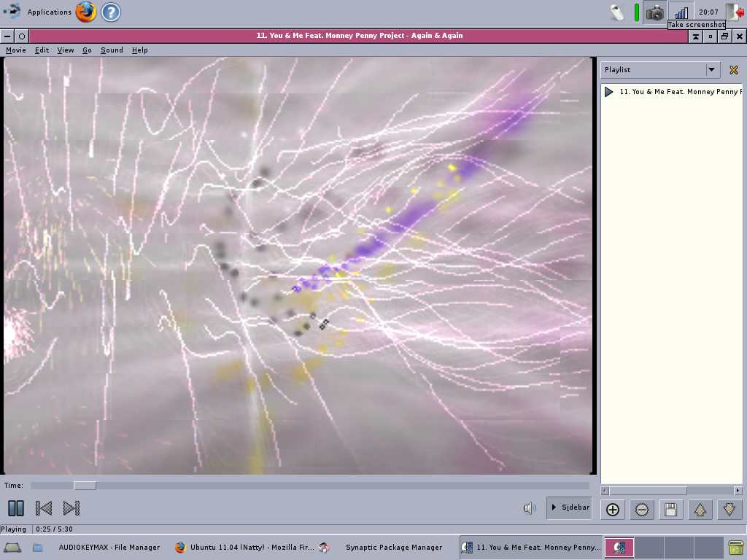Add an item to the playlist
The image size is (747, 560).
coord(613,510)
